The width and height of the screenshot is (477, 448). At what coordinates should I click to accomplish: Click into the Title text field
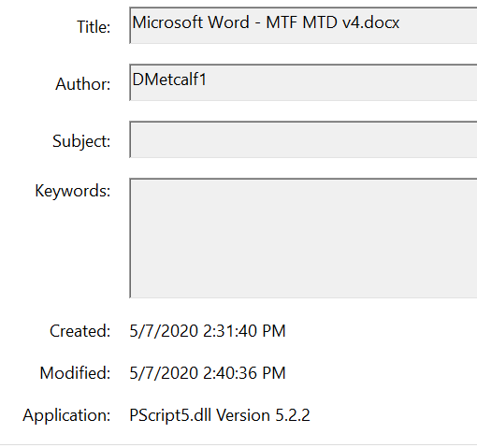point(303,25)
